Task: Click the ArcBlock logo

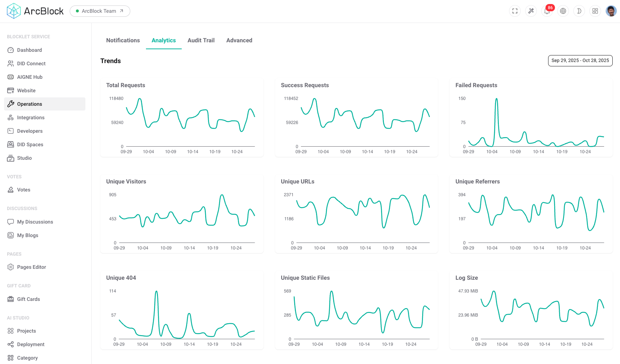Action: pos(35,11)
